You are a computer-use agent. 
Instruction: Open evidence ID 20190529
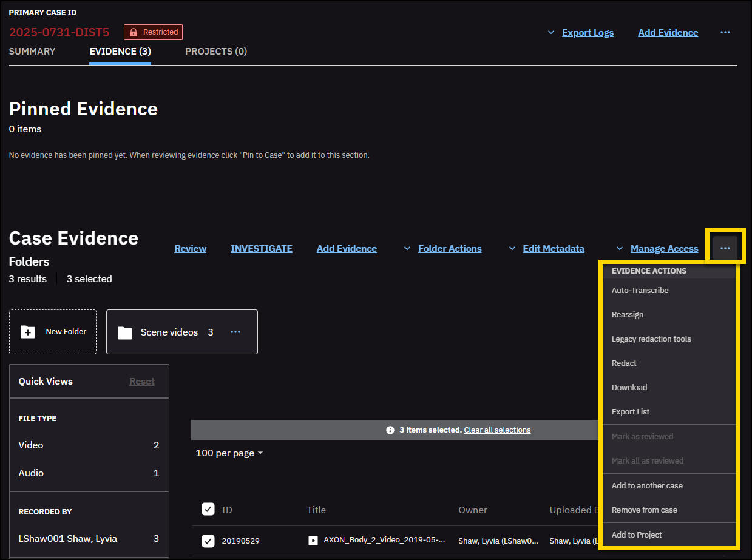coord(240,541)
